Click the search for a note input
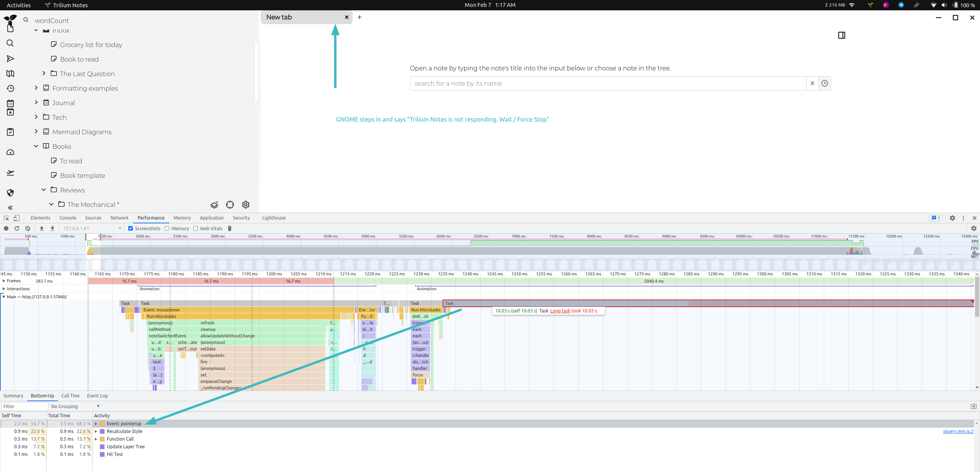Image resolution: width=980 pixels, height=472 pixels. pyautogui.click(x=608, y=83)
